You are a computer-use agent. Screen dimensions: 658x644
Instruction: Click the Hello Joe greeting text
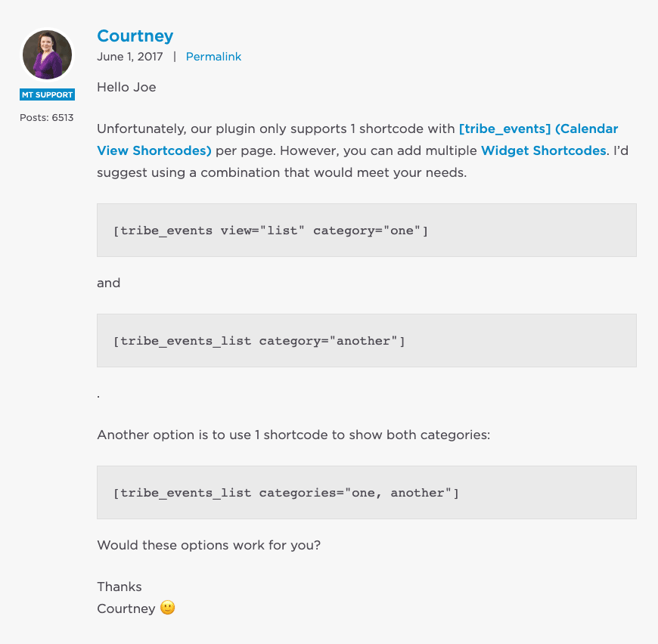coord(126,87)
